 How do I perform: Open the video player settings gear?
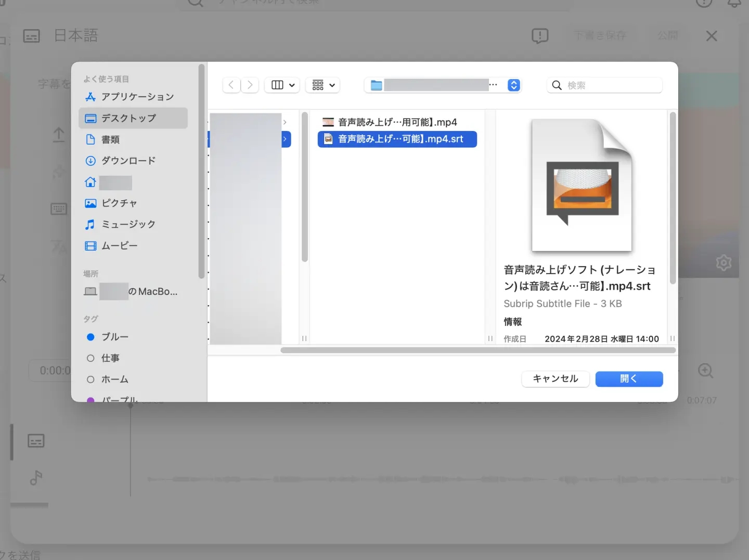coord(723,263)
